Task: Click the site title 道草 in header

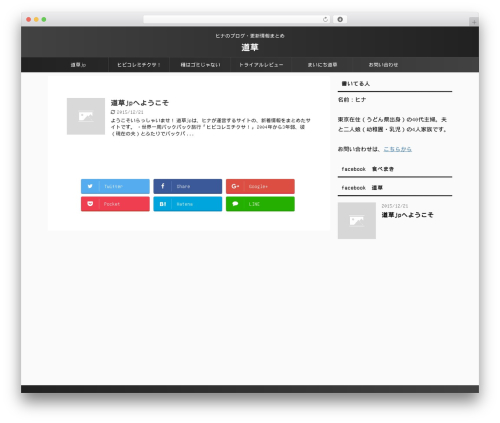Action: 250,47
